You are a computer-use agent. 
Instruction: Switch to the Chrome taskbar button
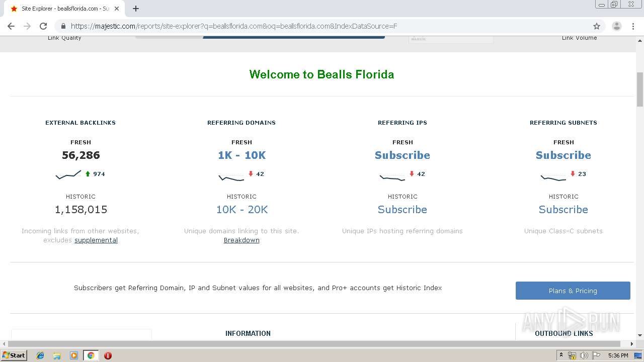coord(91,355)
